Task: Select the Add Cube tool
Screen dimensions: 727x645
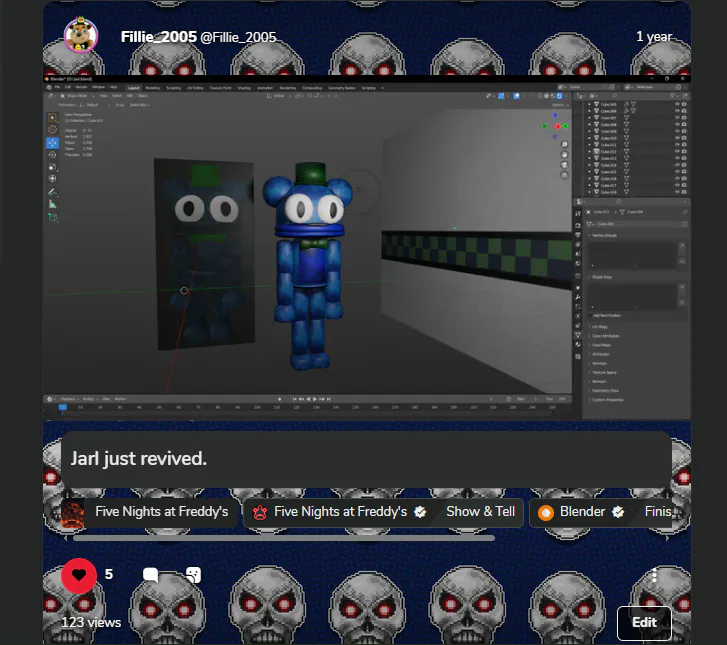Action: pyautogui.click(x=52, y=217)
